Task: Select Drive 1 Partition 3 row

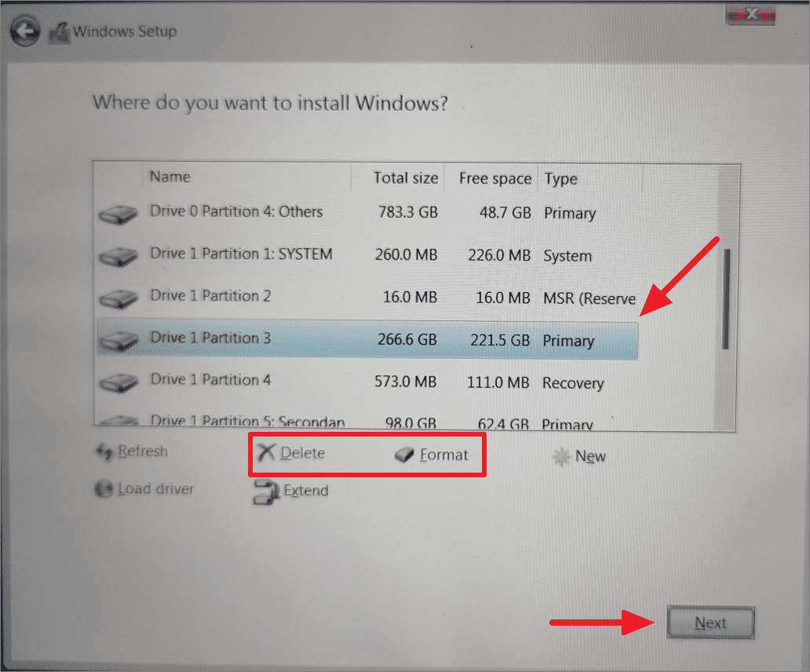Action: click(367, 340)
